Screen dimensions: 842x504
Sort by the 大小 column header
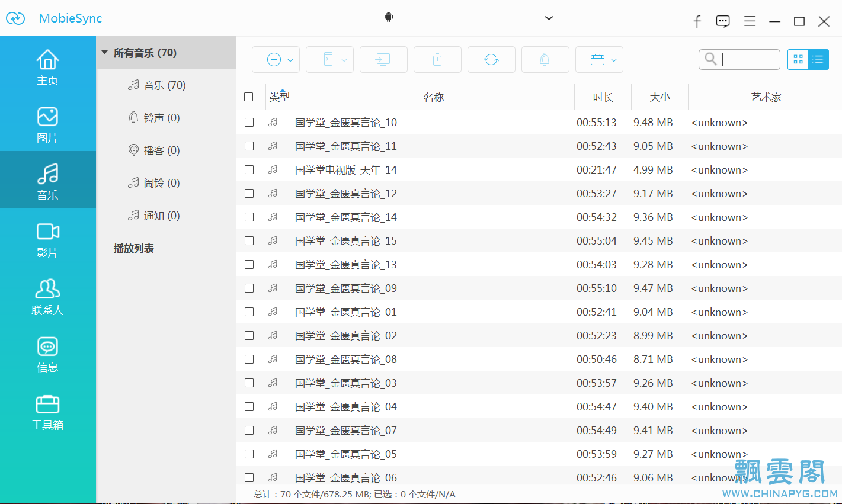(660, 97)
